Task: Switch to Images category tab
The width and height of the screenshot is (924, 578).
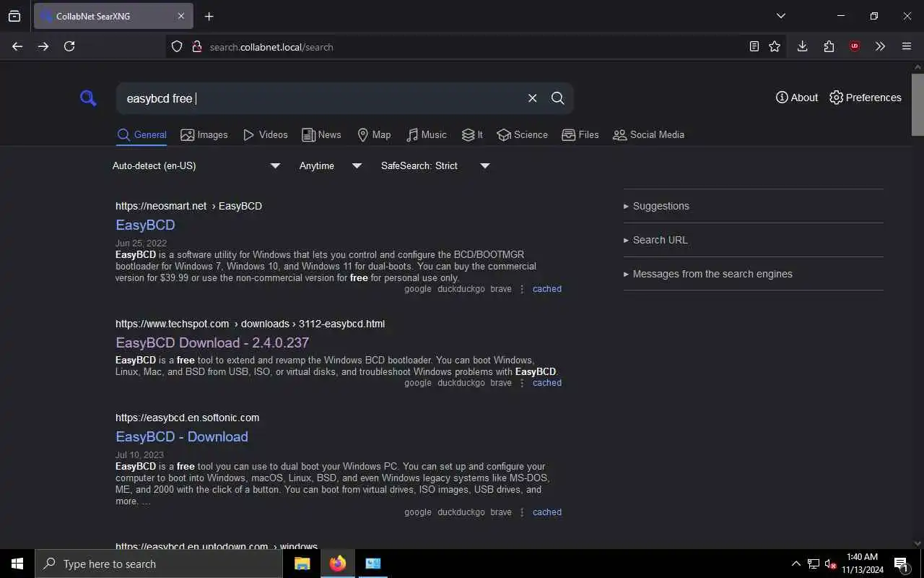Action: [x=204, y=134]
